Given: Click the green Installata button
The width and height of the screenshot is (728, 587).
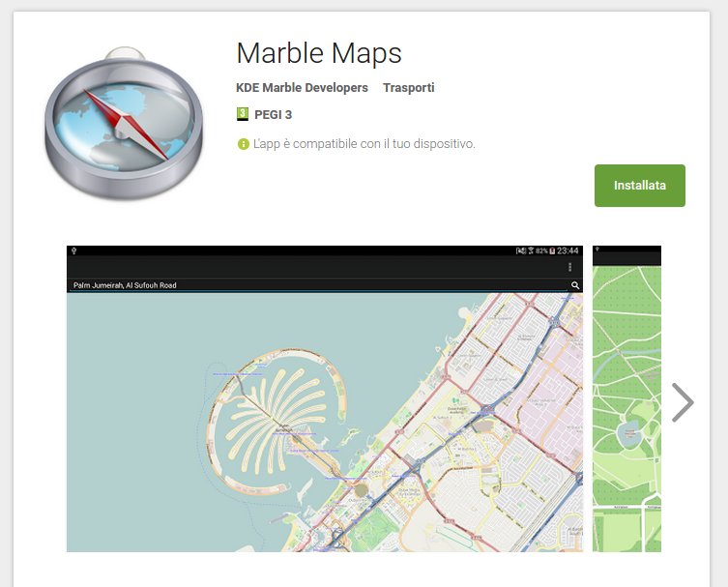Looking at the screenshot, I should [639, 186].
